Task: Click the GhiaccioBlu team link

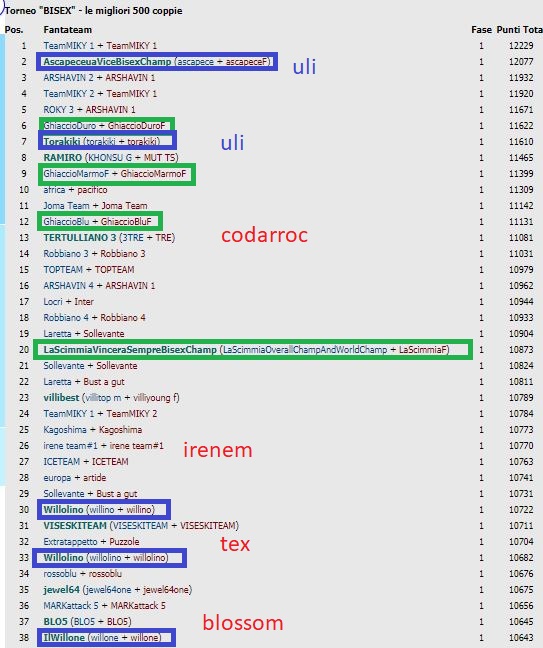Action: click(x=66, y=222)
